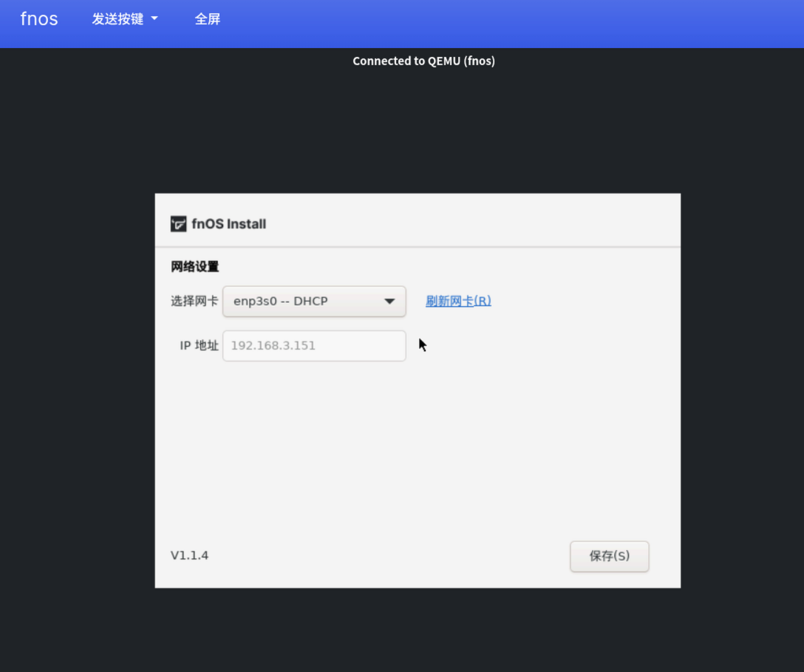The image size is (804, 672).
Task: Click the 192.168.3.151 placeholder text
Action: 273,346
